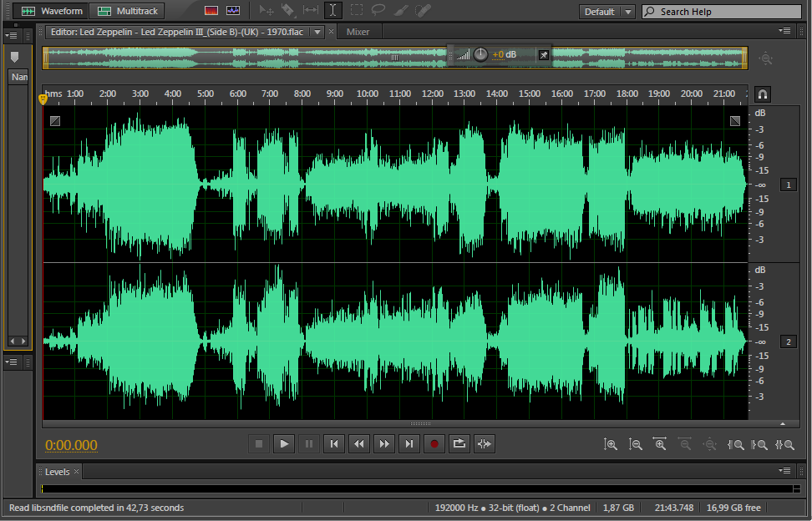
Task: Select the Levels panel tab
Action: (57, 472)
